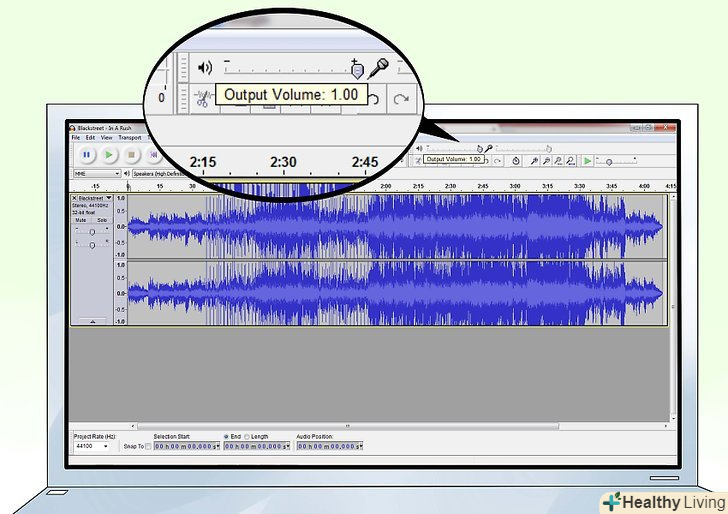The height and width of the screenshot is (514, 728).
Task: Collapse the track using bottom arrow button
Action: click(x=92, y=321)
